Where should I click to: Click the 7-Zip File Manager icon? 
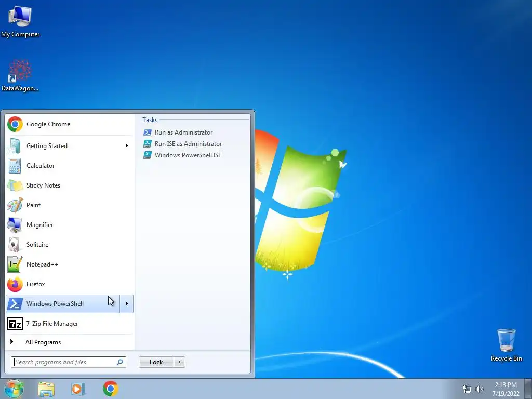pos(15,324)
